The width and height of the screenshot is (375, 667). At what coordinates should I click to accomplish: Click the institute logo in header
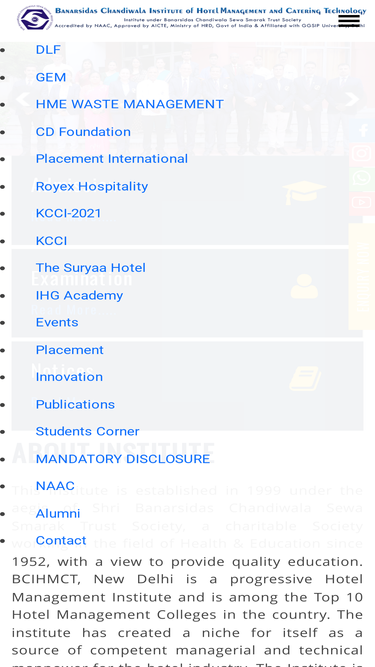pos(35,18)
